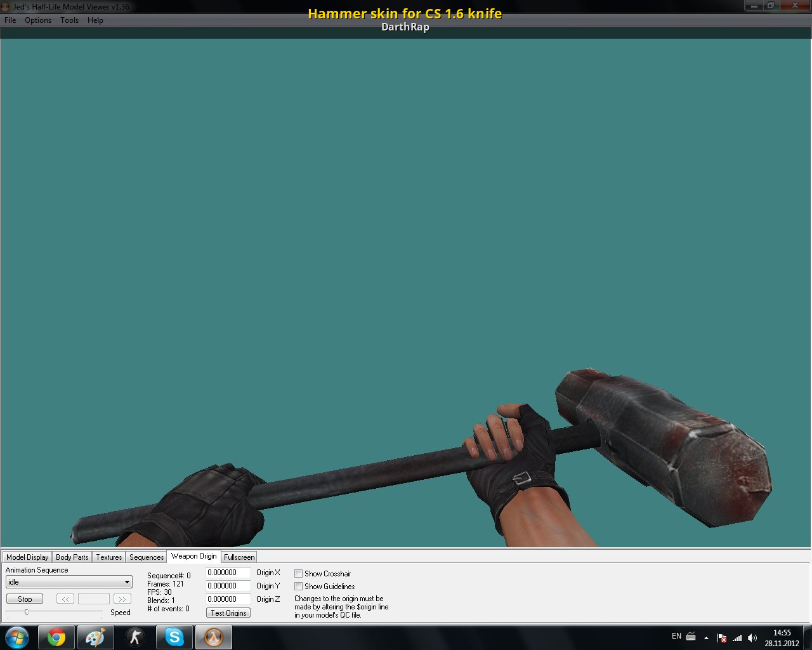
Task: Open Skype from the taskbar
Action: point(174,637)
